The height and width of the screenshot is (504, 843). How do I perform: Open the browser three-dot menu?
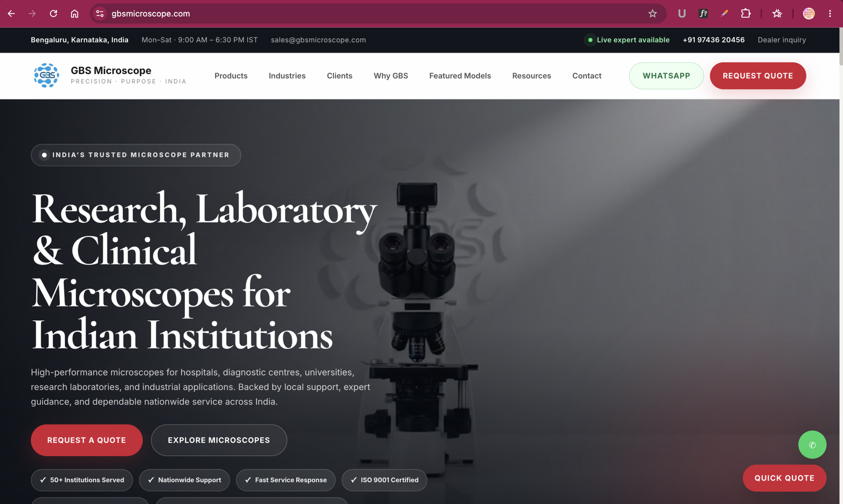click(x=830, y=14)
